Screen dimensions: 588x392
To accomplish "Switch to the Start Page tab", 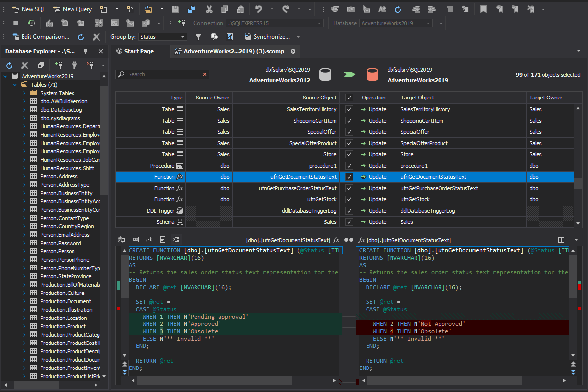I will click(x=141, y=50).
